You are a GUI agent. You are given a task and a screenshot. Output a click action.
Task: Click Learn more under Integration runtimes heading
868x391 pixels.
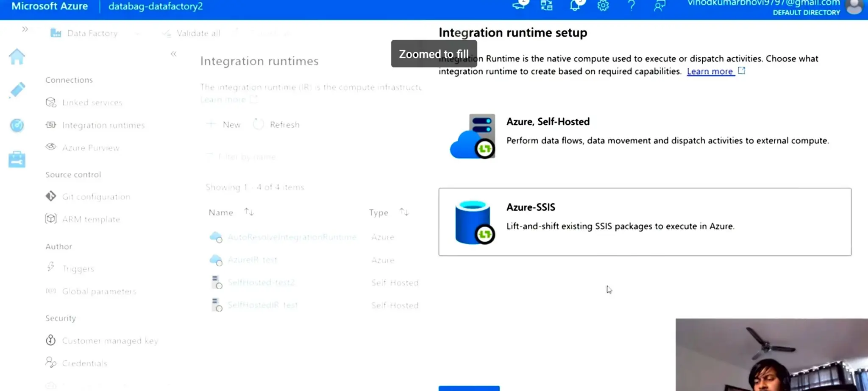[223, 100]
